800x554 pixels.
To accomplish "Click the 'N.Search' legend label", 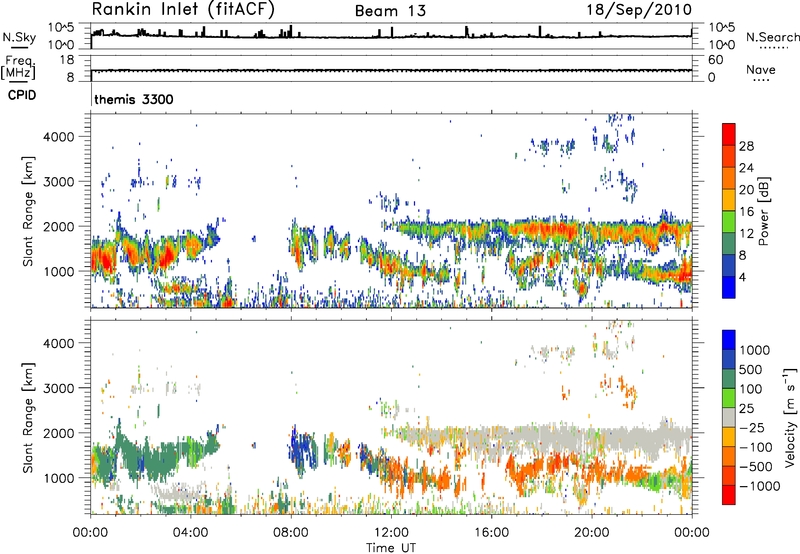I will coord(772,37).
